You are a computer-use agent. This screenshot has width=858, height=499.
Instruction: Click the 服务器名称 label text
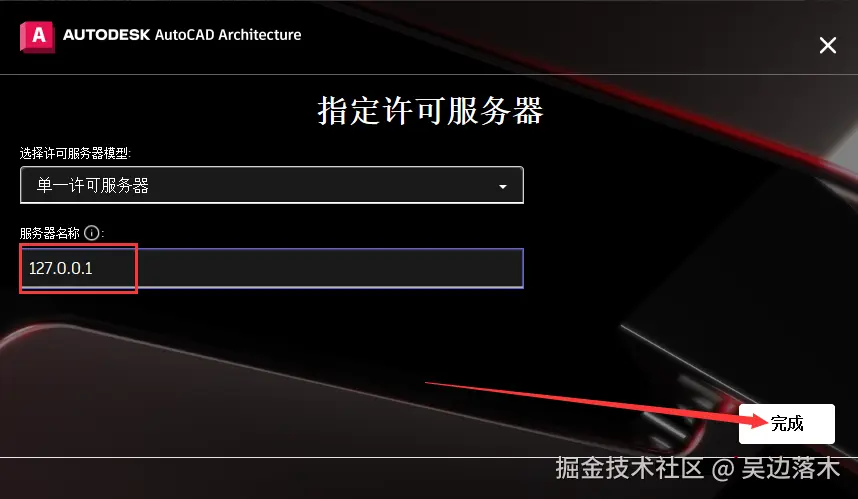tap(50, 233)
